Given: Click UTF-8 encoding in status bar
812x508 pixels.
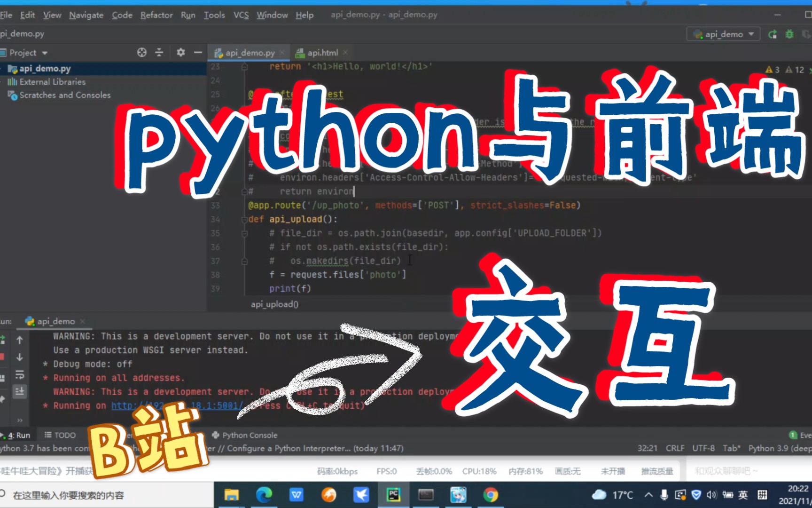Looking at the screenshot, I should pyautogui.click(x=703, y=448).
